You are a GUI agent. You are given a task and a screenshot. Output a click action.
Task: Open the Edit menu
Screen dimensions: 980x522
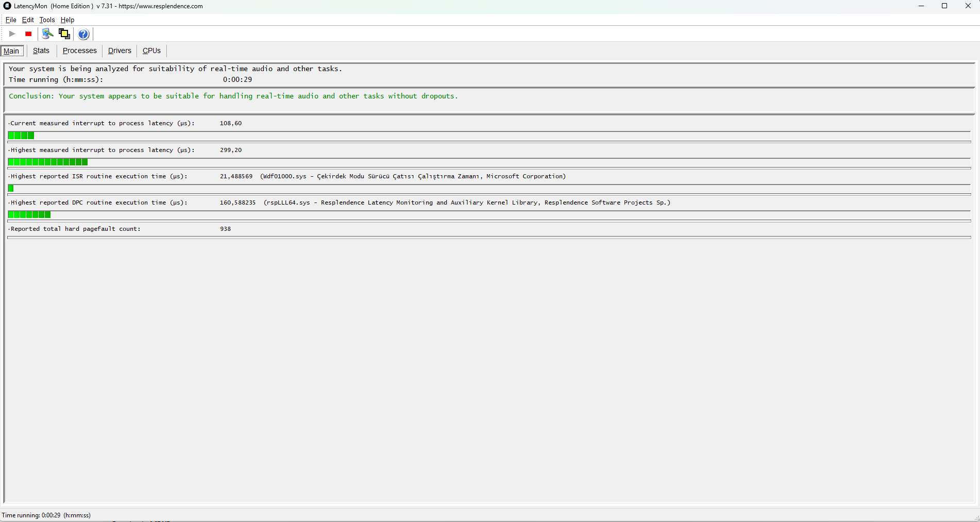(28, 20)
